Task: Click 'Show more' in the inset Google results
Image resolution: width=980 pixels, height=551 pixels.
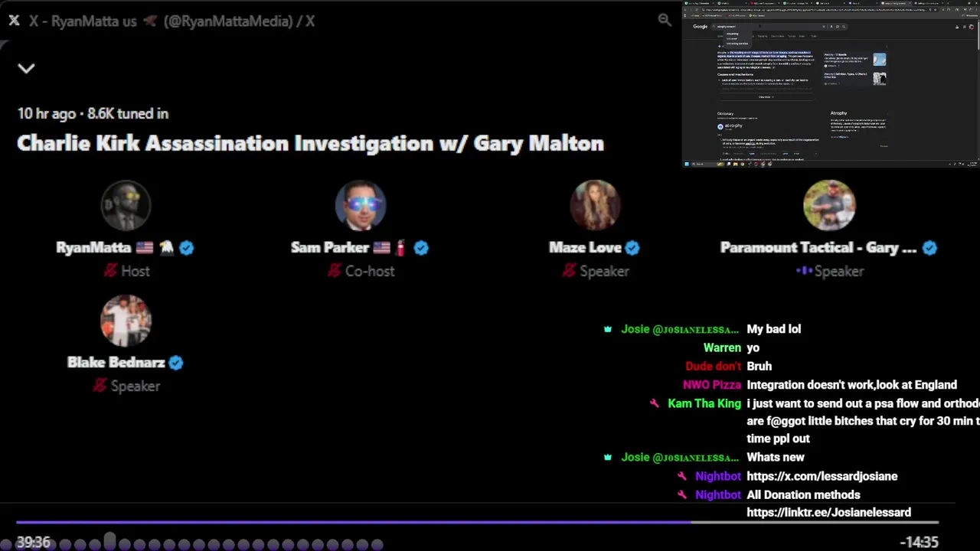Action: click(766, 97)
